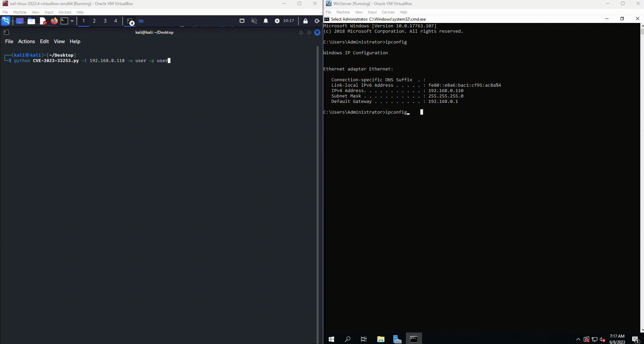Click the IPv4 address 192.168.0.110 in cmd
644x344 pixels.
(x=446, y=91)
